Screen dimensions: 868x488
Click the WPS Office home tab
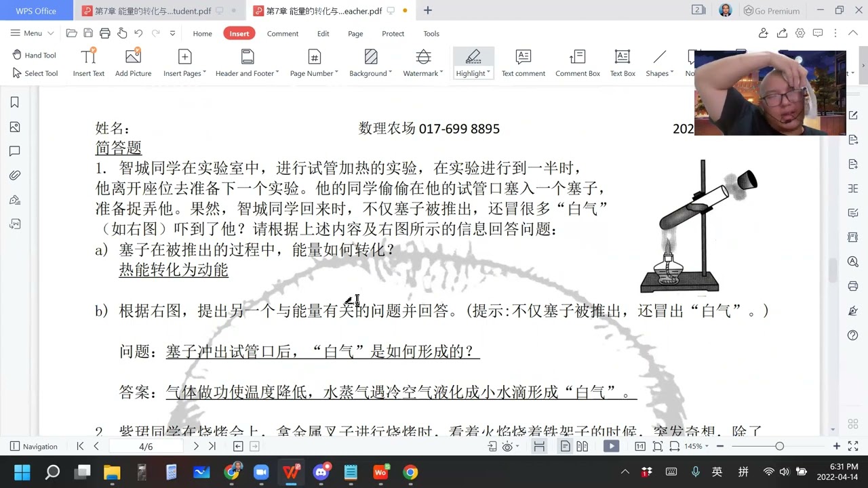pos(37,11)
